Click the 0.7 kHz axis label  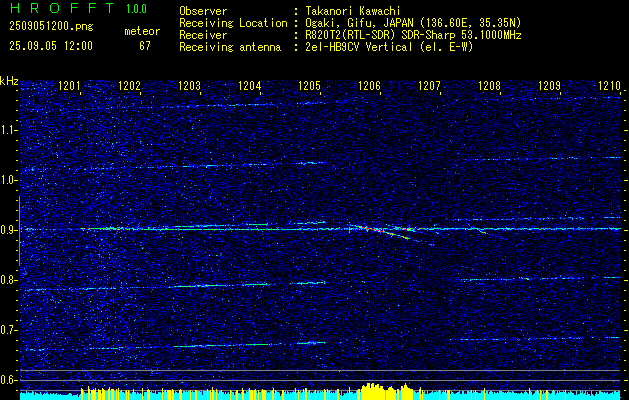pyautogui.click(x=8, y=330)
